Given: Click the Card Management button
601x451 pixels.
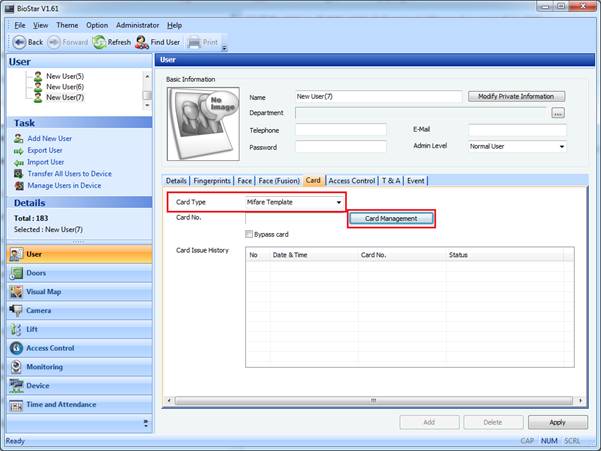Looking at the screenshot, I should [391, 218].
